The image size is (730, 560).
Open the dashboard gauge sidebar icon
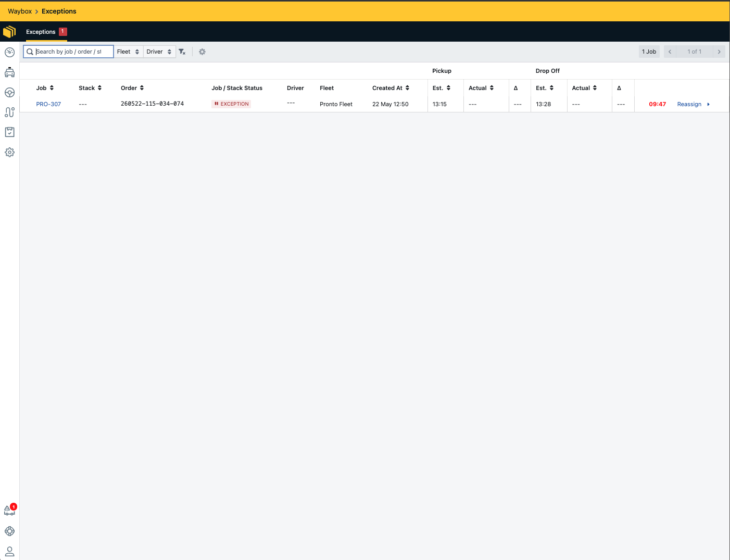coord(9,52)
